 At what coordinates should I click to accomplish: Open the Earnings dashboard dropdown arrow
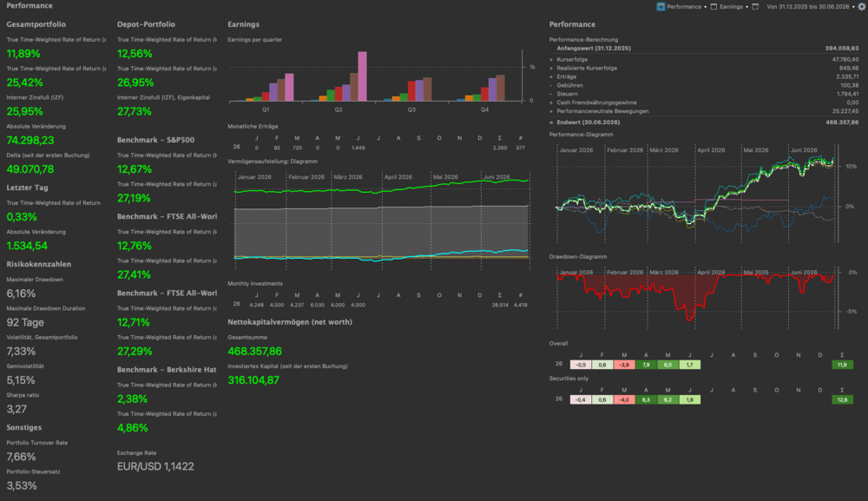coord(746,7)
